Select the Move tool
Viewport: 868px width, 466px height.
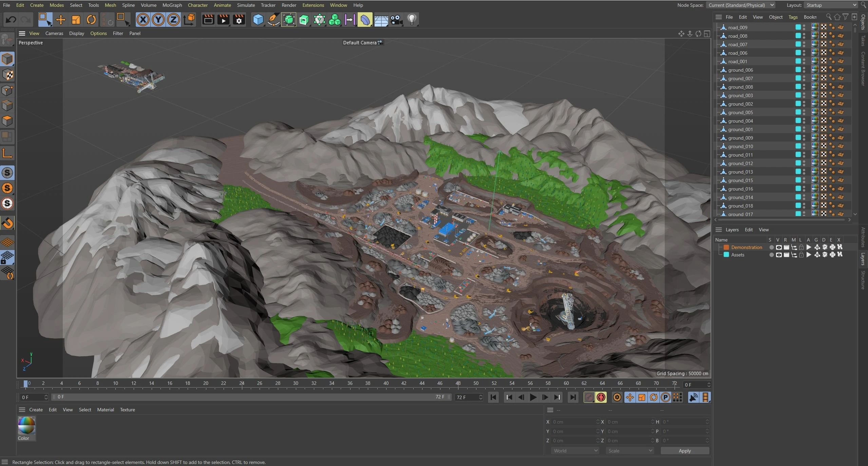pyautogui.click(x=61, y=20)
